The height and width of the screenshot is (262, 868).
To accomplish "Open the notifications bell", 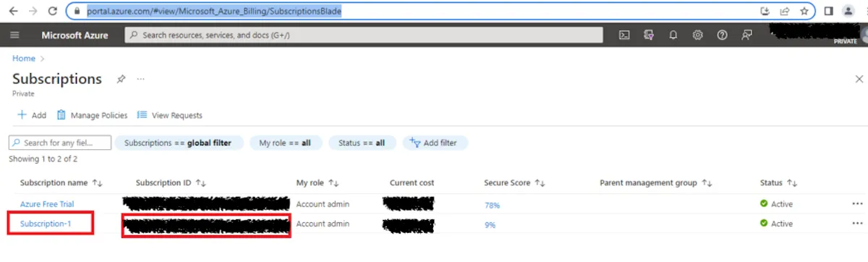I will 673,35.
